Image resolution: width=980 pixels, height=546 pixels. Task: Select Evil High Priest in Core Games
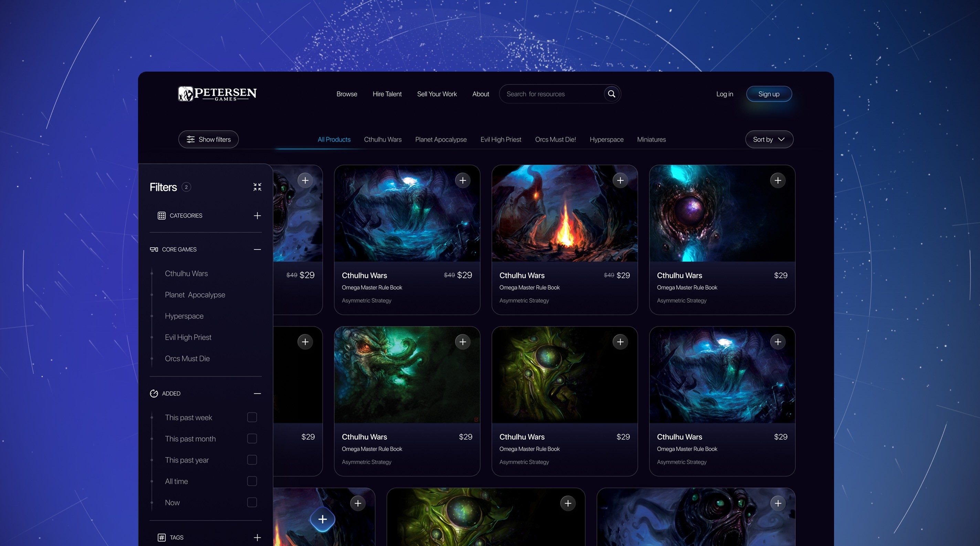pos(188,337)
